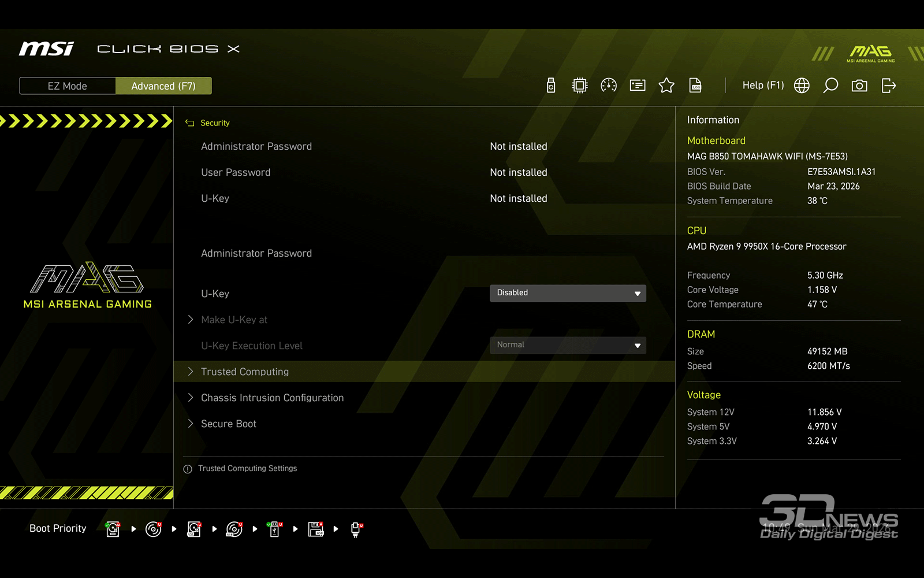Take a screenshot with the camera icon
The width and height of the screenshot is (924, 578).
(x=859, y=86)
